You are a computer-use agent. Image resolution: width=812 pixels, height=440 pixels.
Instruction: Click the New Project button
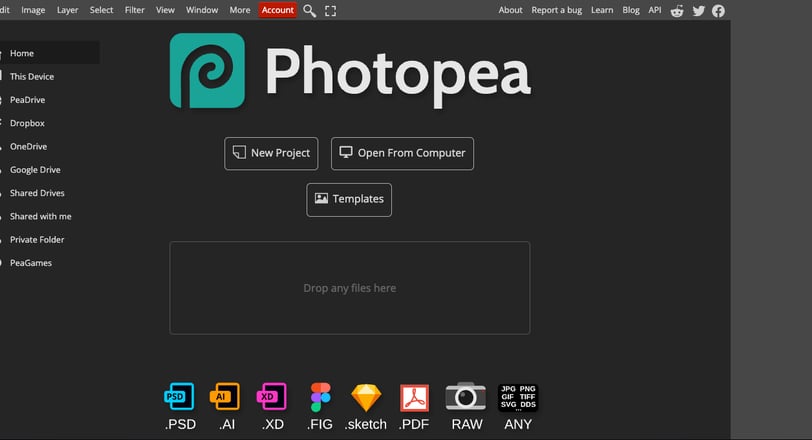[271, 153]
